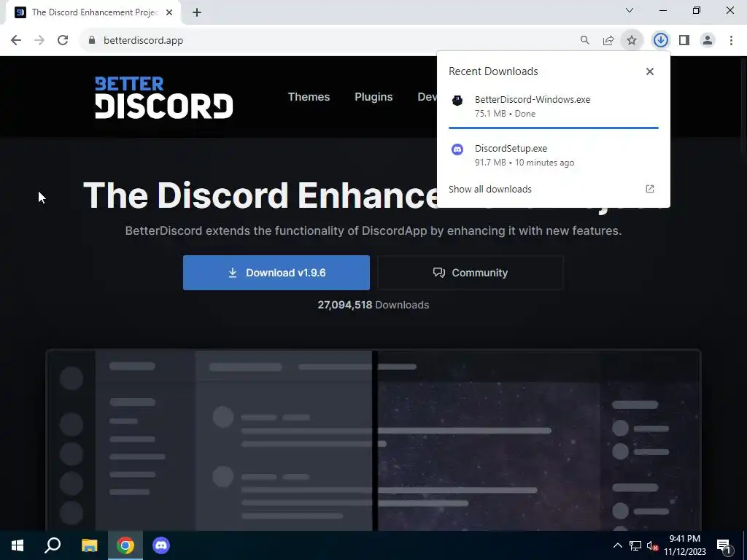Click the BetterDiscord preview screenshot

(373, 440)
